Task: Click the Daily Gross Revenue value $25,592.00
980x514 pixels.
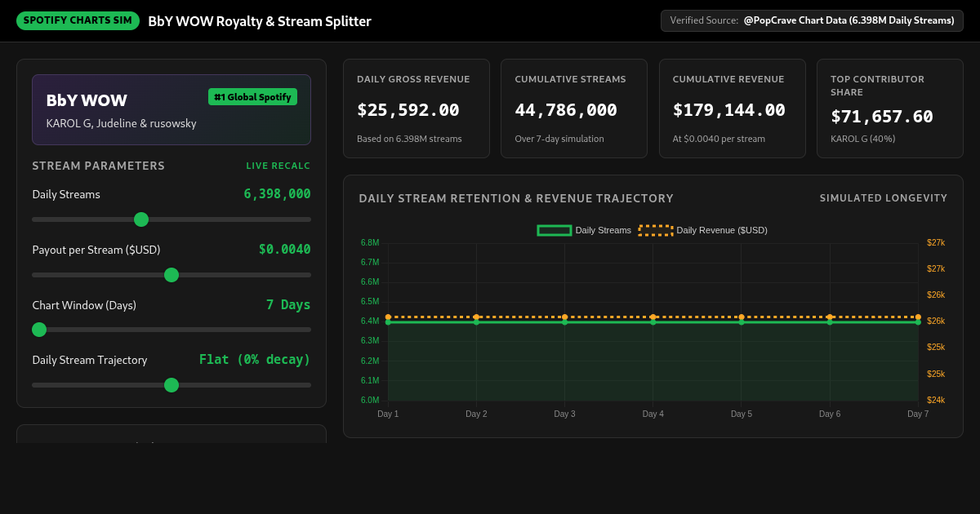Action: 408,109
